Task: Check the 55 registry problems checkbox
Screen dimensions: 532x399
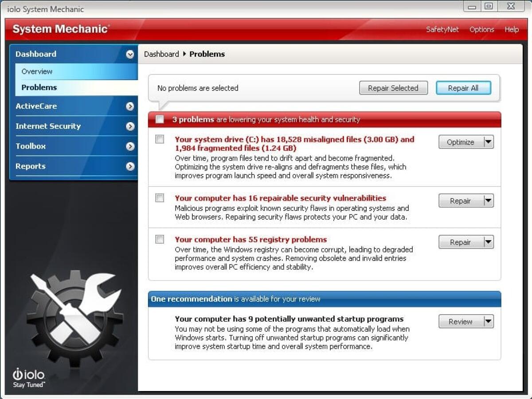Action: [x=160, y=239]
